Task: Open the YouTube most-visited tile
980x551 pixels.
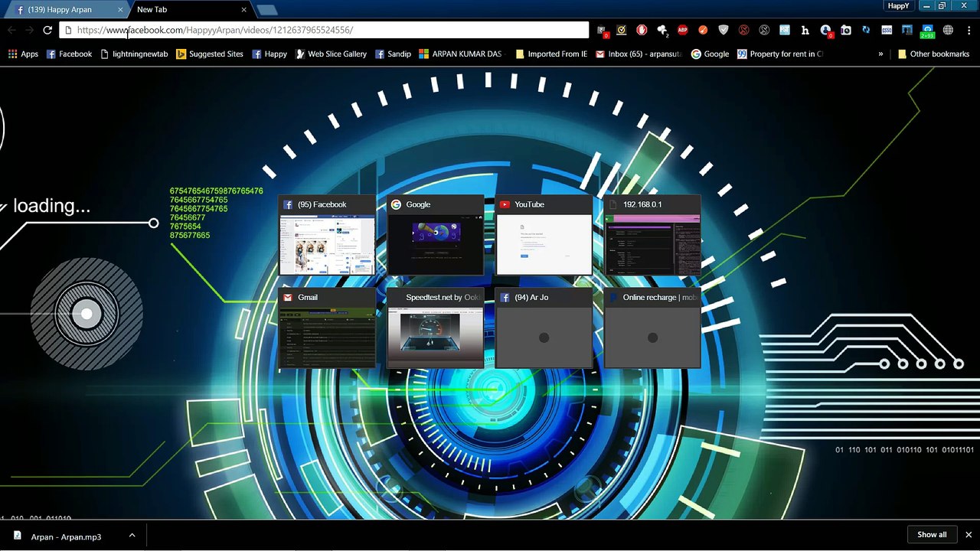Action: [544, 234]
